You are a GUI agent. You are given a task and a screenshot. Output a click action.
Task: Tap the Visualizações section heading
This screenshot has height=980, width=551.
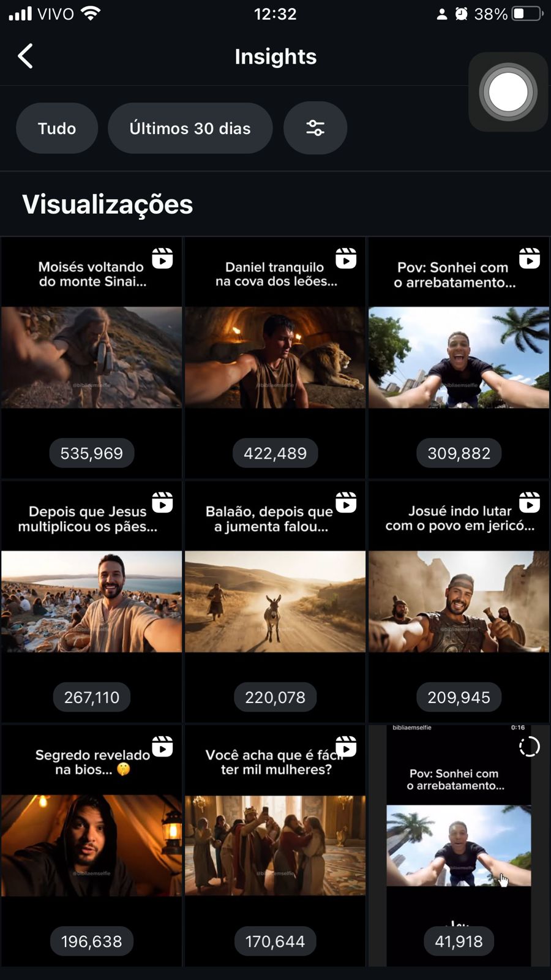pyautogui.click(x=108, y=205)
